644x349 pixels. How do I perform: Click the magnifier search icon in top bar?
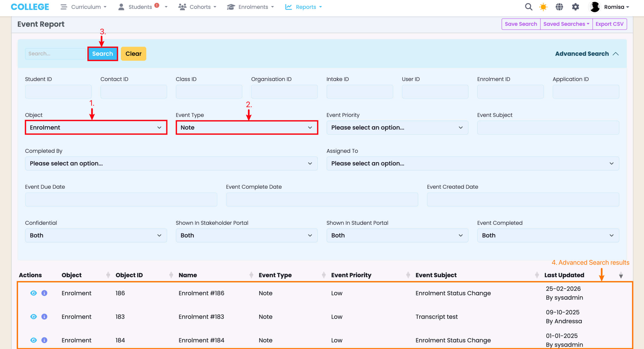(529, 7)
